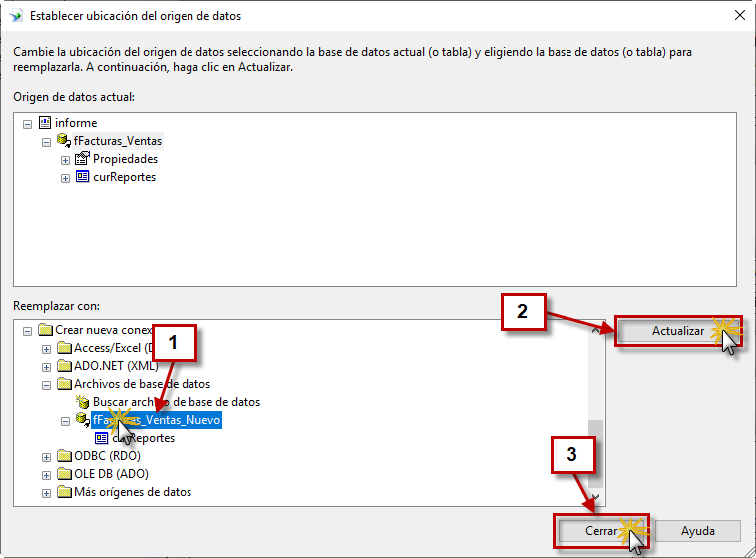Expand the ODBC (RDO) folder

(46, 457)
